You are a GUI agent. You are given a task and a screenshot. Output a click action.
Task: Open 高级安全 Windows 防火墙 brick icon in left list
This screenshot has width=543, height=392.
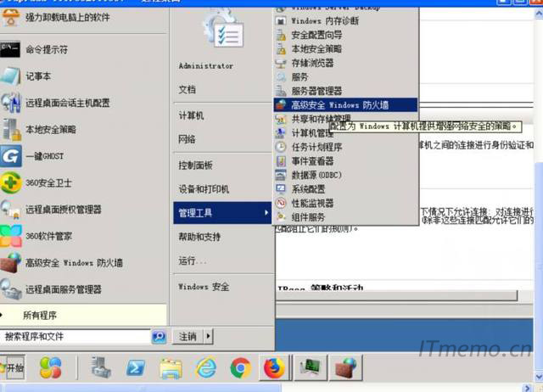(11, 263)
